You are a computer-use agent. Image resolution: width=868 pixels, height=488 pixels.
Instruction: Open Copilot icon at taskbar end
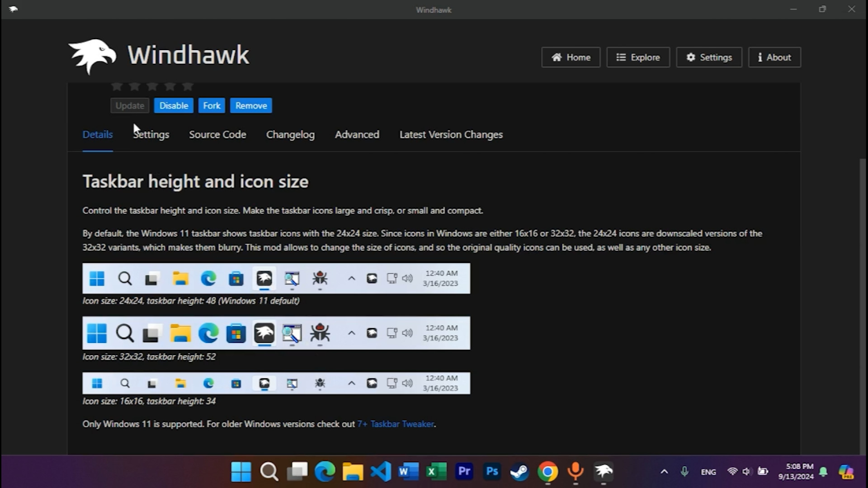click(846, 472)
